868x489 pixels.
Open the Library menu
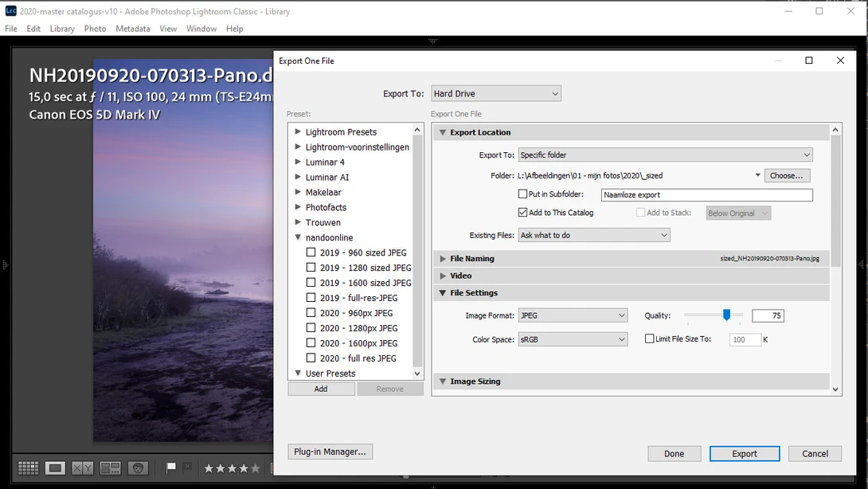tap(62, 29)
